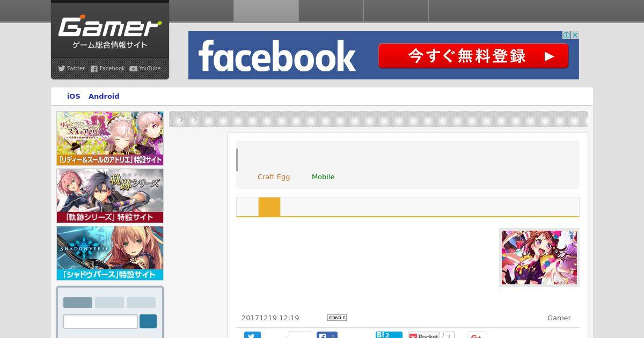Screen dimensions: 644x338
Task: Open the Shadowverse special site banner
Action: click(x=110, y=253)
